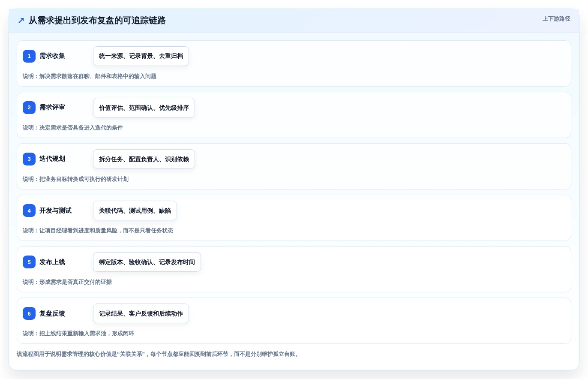Select the 需求收集 step title

click(52, 56)
